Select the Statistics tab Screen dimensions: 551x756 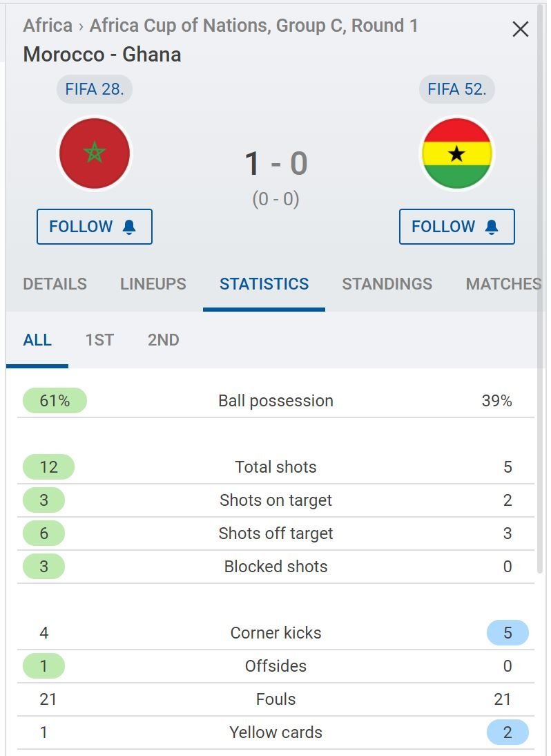(264, 284)
